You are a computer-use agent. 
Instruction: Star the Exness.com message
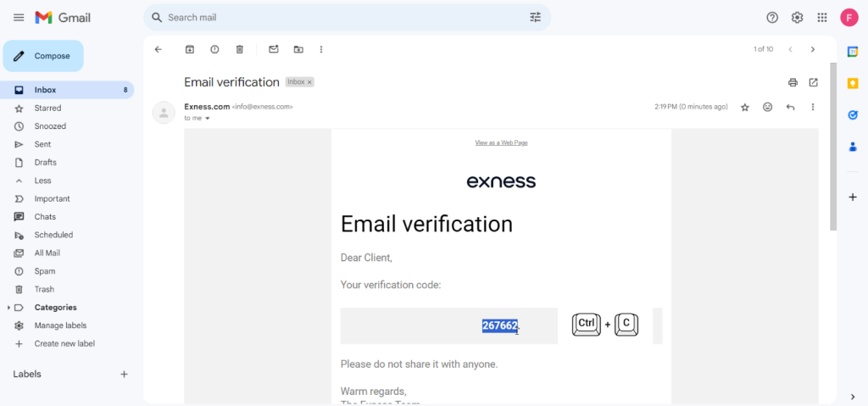point(745,107)
